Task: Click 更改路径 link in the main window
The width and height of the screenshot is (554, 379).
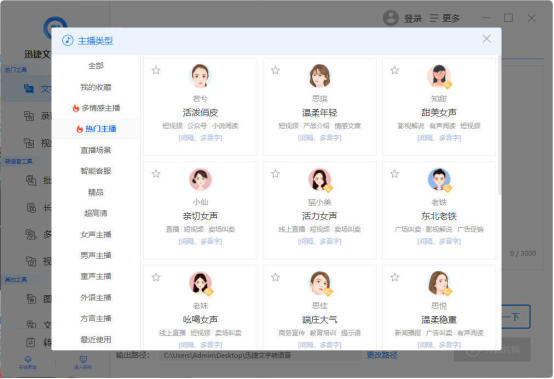Action: pos(382,355)
